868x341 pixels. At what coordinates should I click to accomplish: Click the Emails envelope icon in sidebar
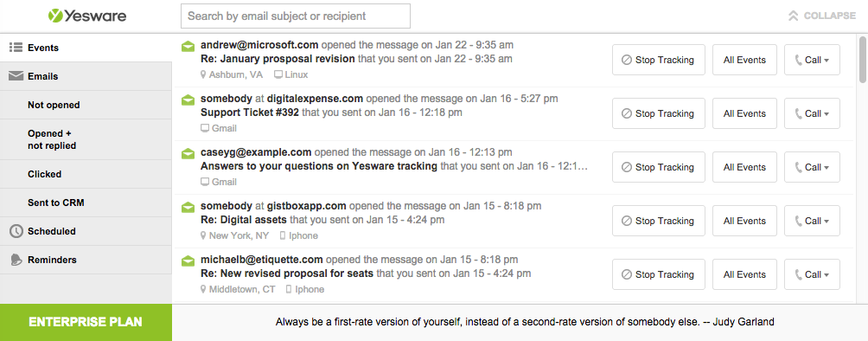[x=16, y=76]
